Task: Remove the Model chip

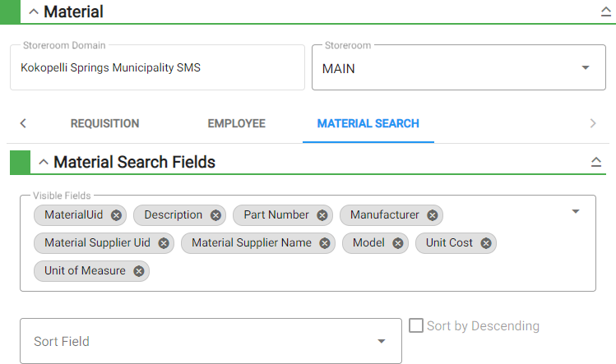Action: pos(398,243)
